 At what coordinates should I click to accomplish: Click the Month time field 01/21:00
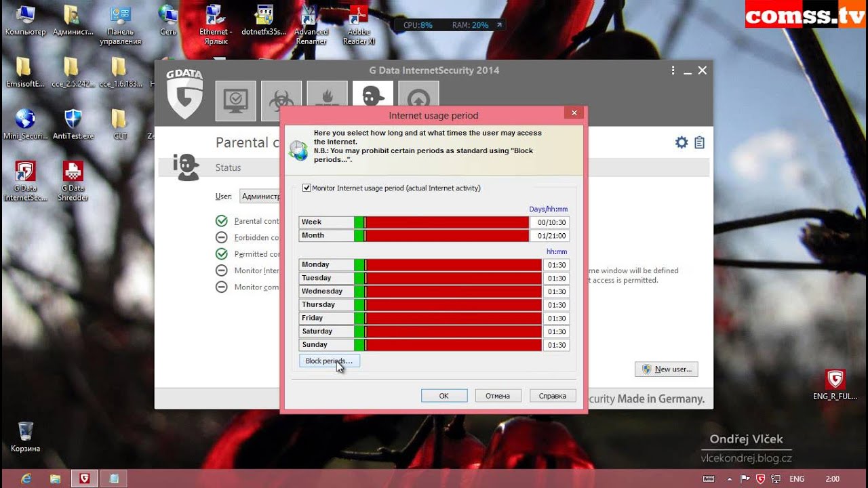551,236
